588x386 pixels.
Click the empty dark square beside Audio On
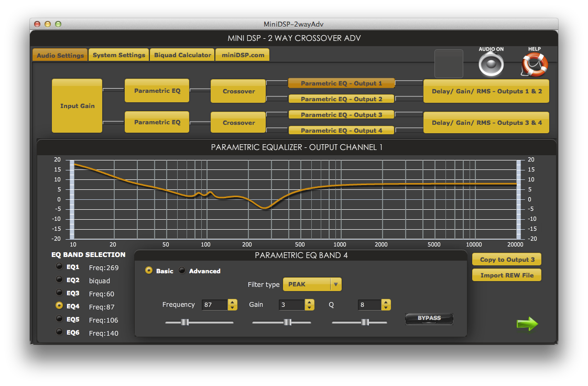tap(449, 64)
